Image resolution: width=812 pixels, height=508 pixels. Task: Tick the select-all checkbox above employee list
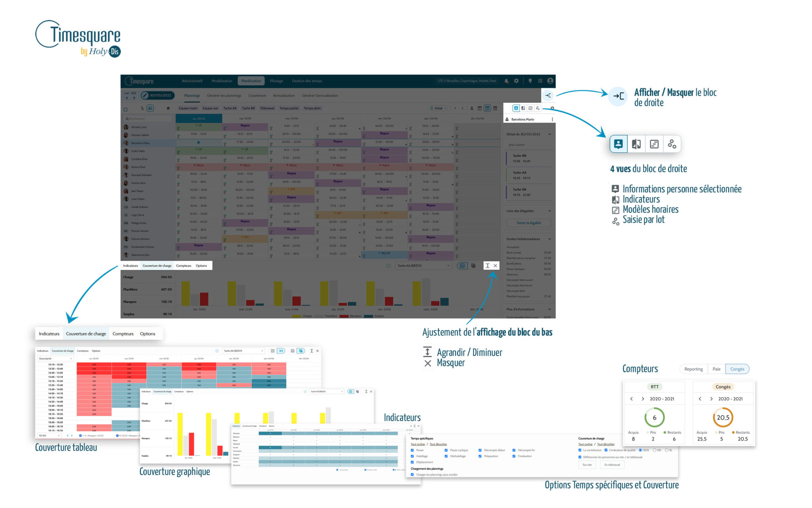[126, 110]
